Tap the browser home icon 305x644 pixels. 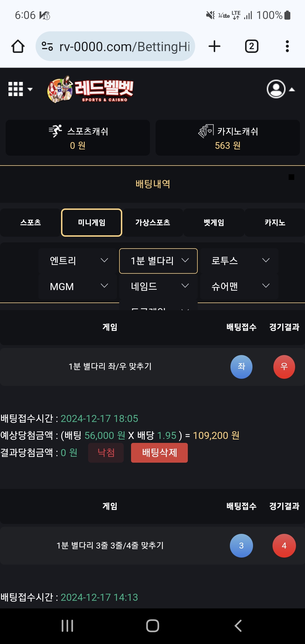18,46
